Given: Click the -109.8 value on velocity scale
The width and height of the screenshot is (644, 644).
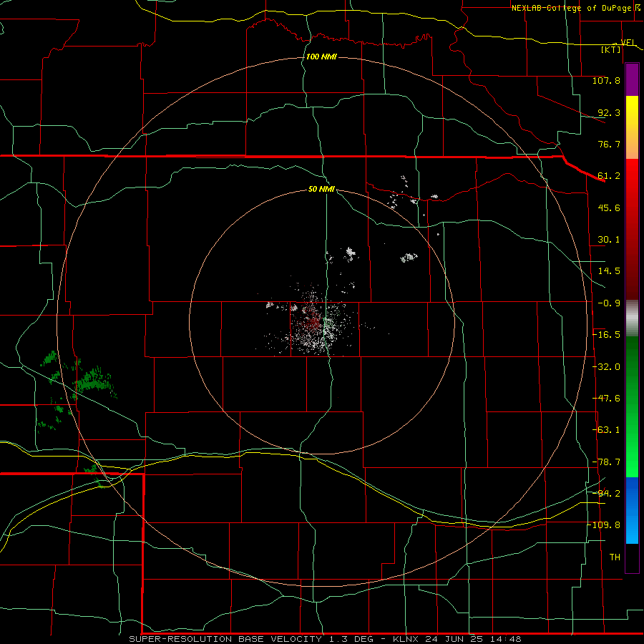Looking at the screenshot, I should coord(605,525).
